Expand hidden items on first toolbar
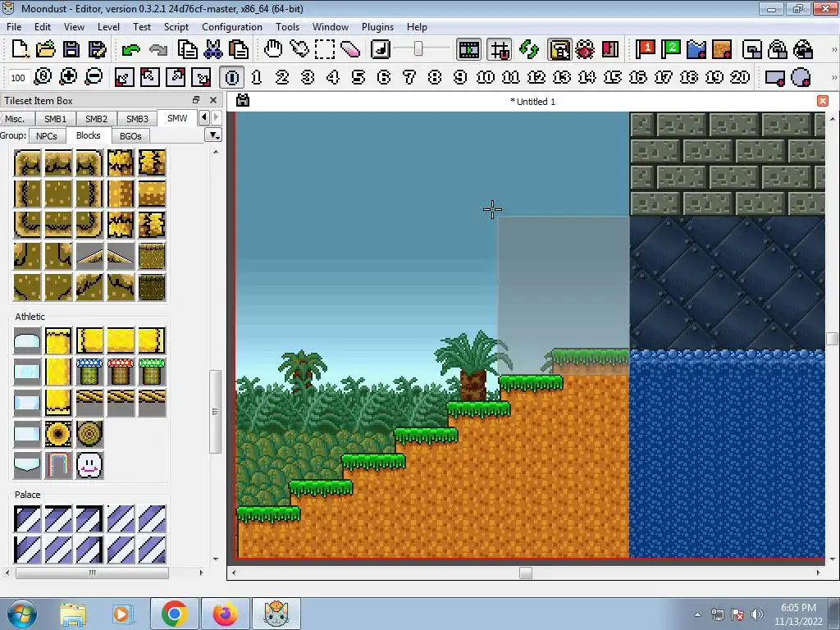The height and width of the screenshot is (630, 840). coord(833,50)
